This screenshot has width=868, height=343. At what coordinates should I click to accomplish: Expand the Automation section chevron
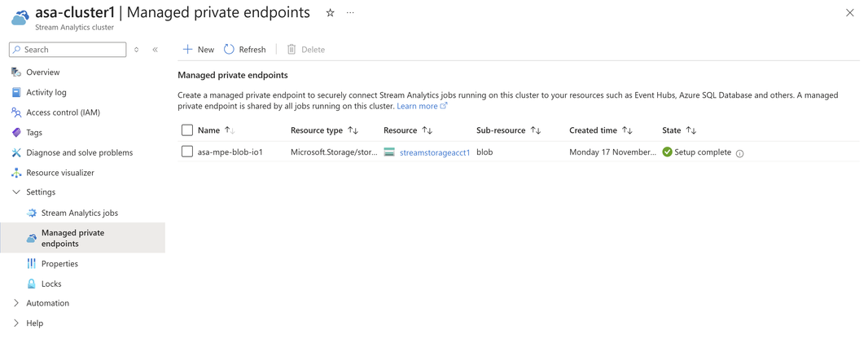coord(16,303)
